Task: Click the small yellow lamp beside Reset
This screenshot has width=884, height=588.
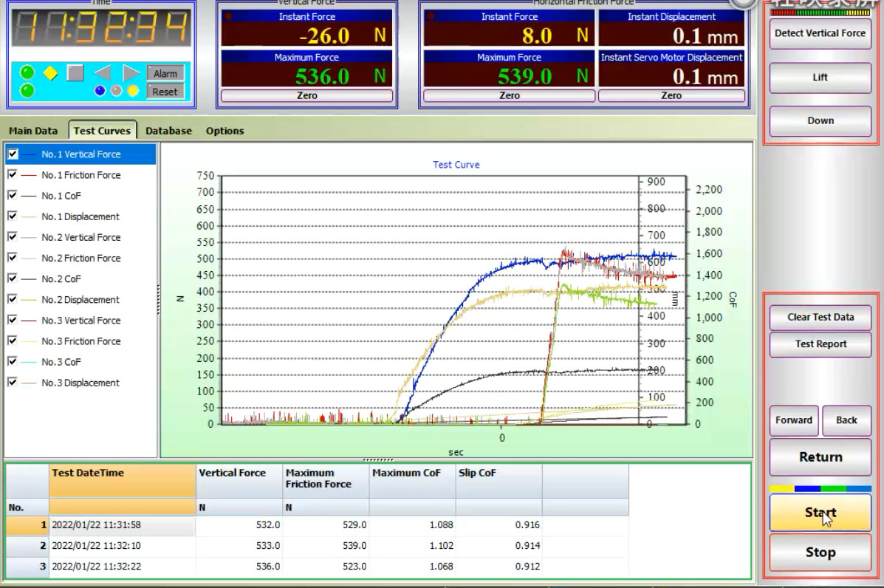Action: click(x=131, y=89)
